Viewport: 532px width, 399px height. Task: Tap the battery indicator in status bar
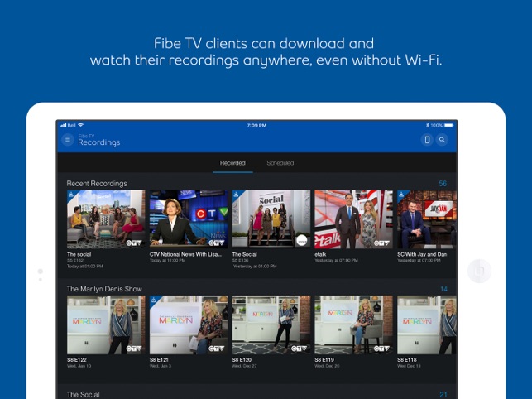(448, 125)
